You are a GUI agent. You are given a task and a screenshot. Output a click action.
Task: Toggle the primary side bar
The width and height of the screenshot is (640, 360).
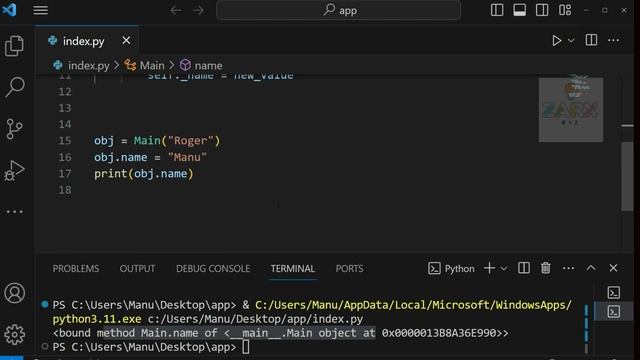coord(497,10)
